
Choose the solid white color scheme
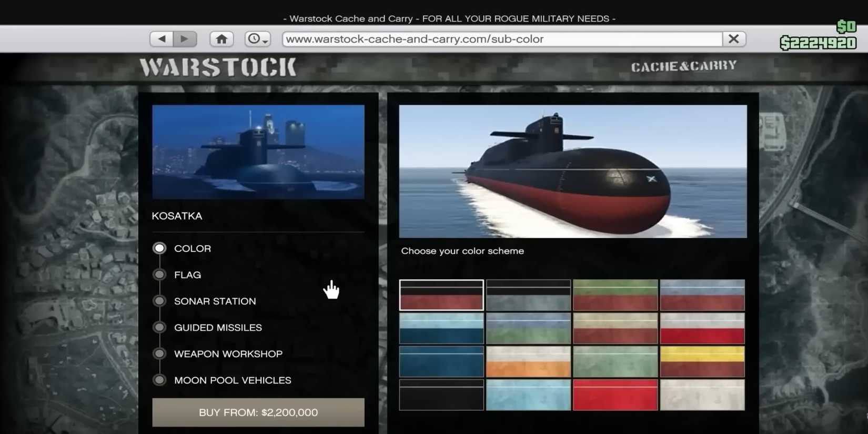(x=702, y=395)
